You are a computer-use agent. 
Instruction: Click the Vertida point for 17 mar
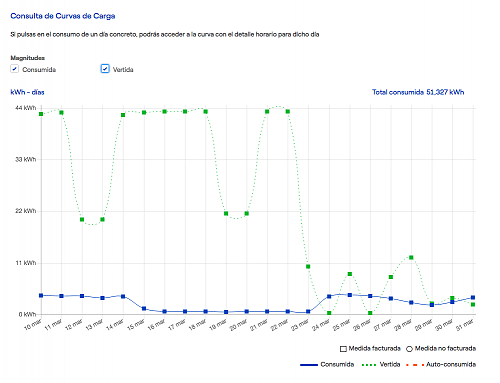[x=185, y=111]
